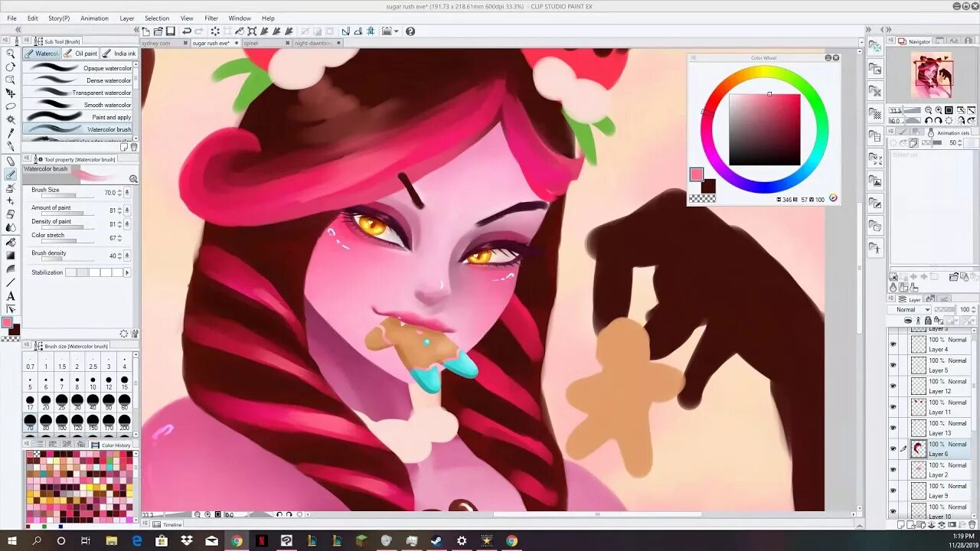Click rotate left icon in Navigator
980x551 pixels.
click(929, 121)
